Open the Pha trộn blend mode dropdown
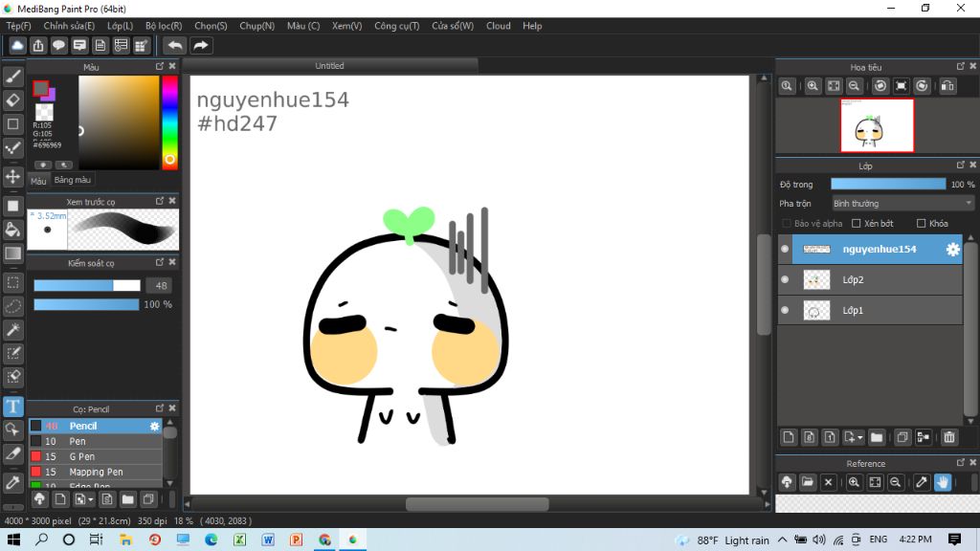Viewport: 980px width, 551px height. click(902, 203)
